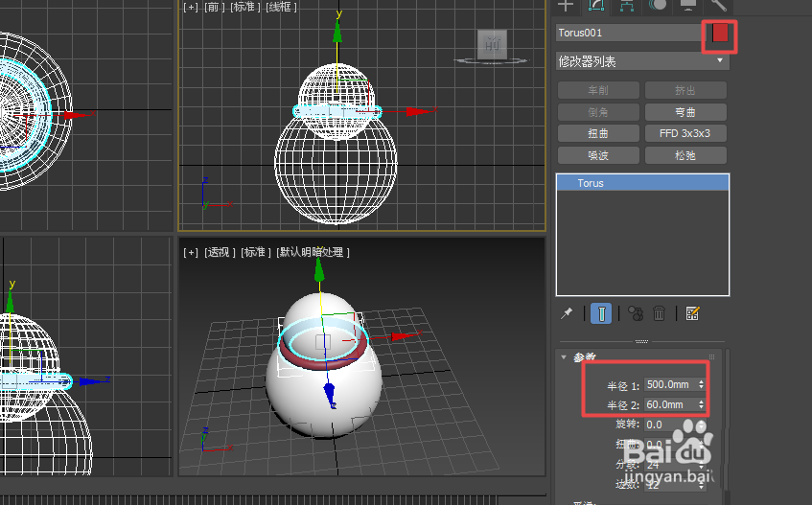
Task: Click the disabled 挤出 extrude modifier button
Action: 685,90
